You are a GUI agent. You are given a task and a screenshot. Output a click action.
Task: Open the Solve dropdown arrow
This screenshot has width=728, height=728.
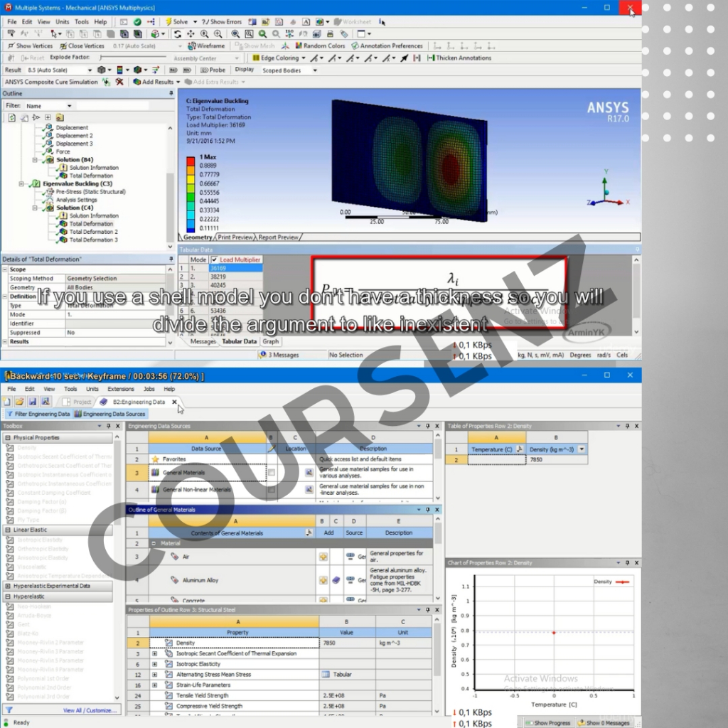coord(195,22)
